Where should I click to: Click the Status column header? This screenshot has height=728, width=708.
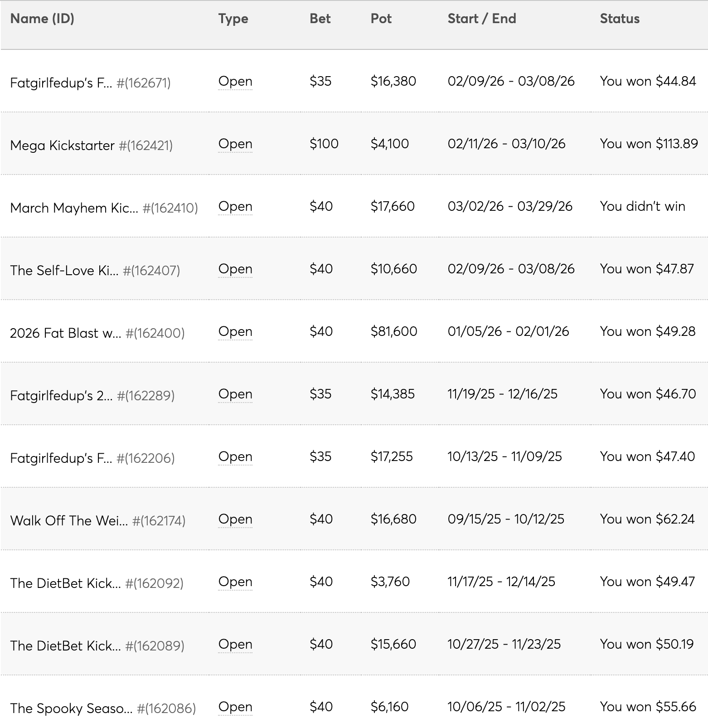tap(620, 19)
